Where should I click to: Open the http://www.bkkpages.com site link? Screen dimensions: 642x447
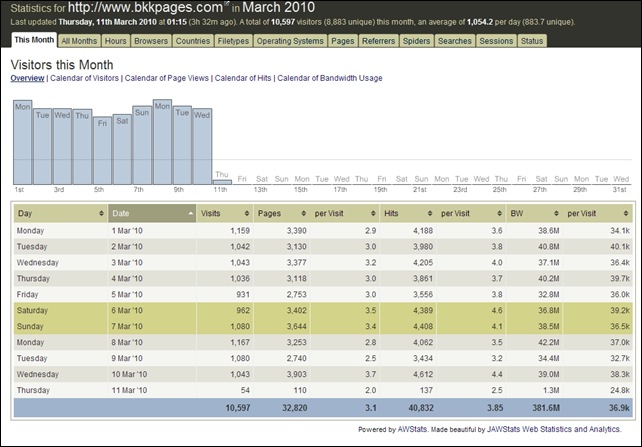(145, 7)
